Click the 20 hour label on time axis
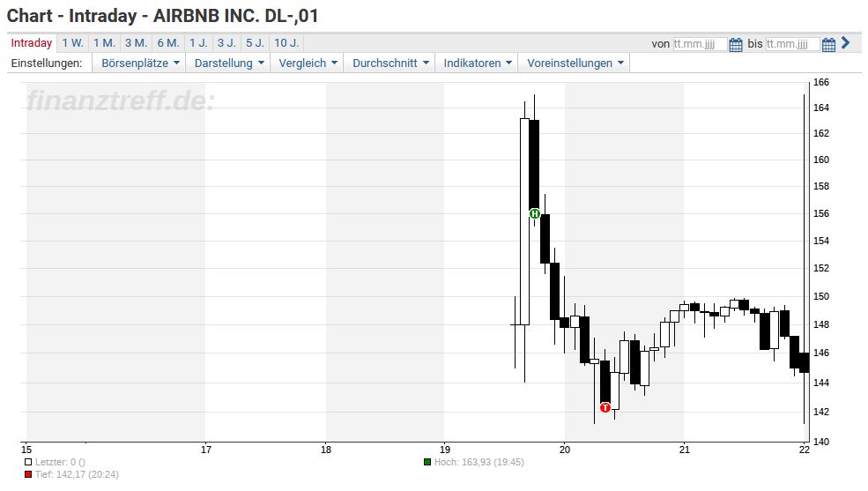This screenshot has width=868, height=491. 565,450
